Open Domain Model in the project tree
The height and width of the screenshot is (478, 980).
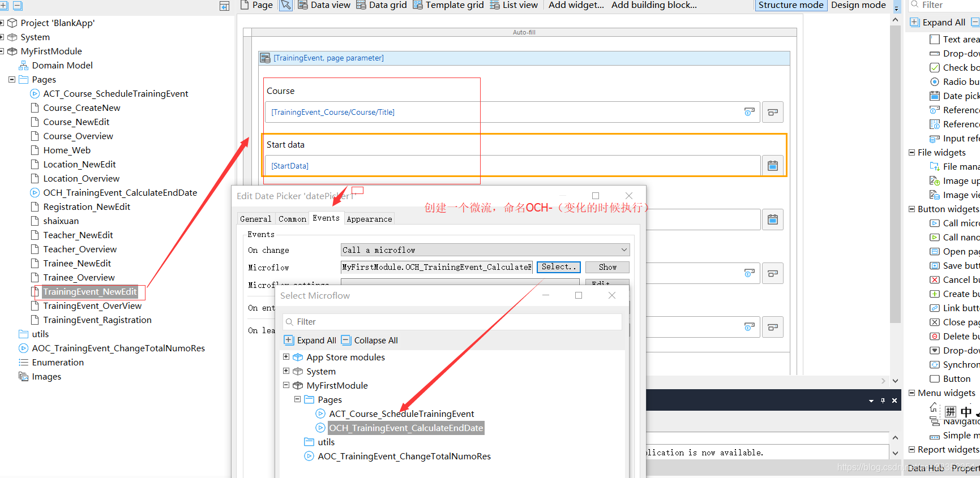(x=62, y=66)
